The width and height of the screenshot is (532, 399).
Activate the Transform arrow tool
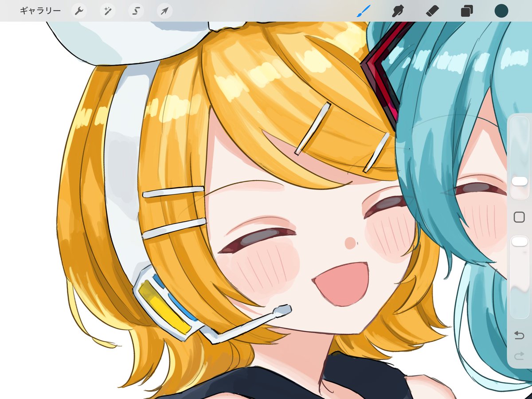164,11
